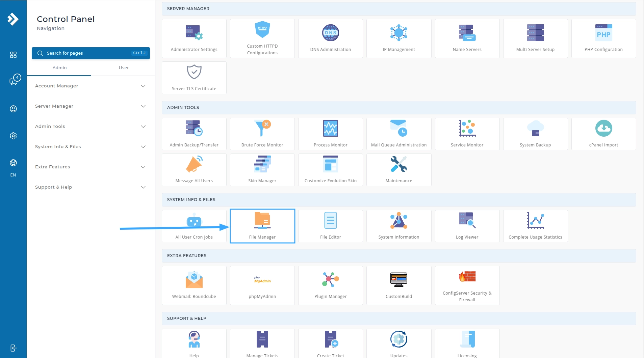Open CustomBuild tile

[399, 285]
